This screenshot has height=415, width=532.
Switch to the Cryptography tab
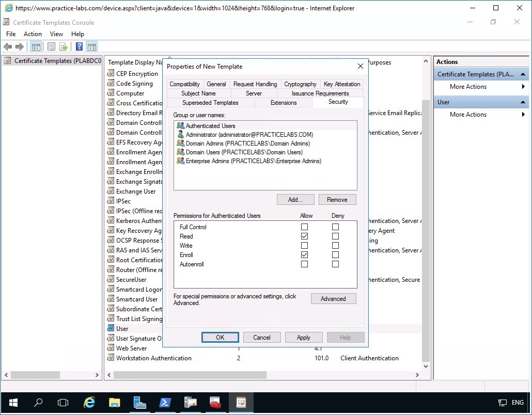pos(300,84)
